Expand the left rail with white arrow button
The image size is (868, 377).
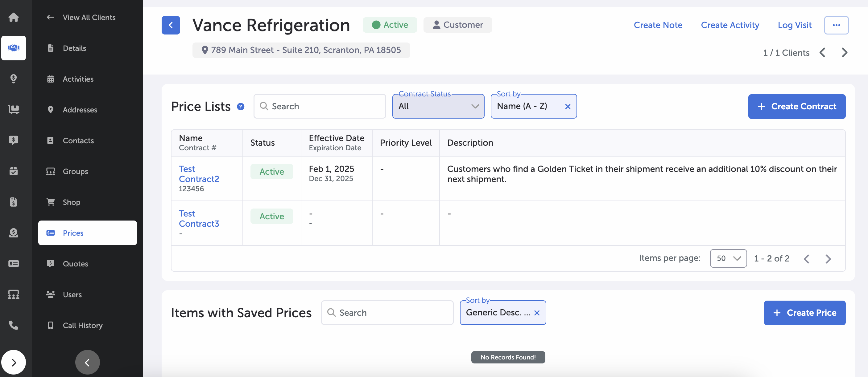[14, 362]
